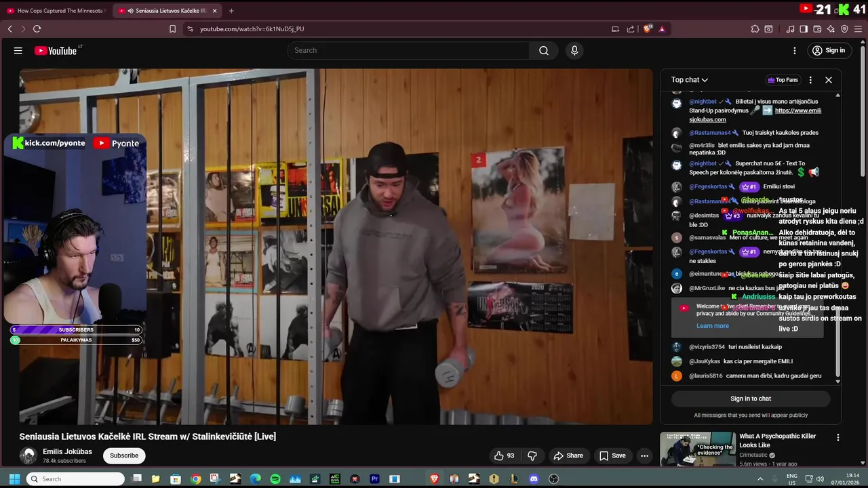The height and width of the screenshot is (488, 868).
Task: Go to the YouTube home logo
Action: click(x=56, y=50)
